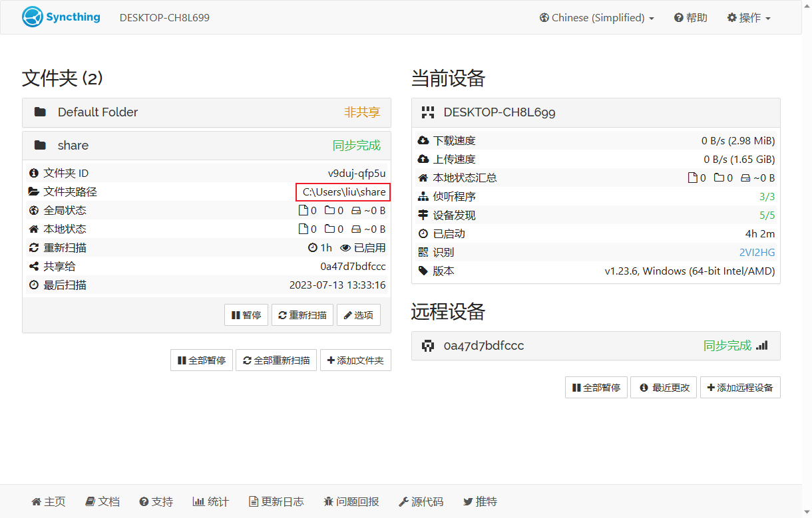This screenshot has width=812, height=518.
Task: Click the clock icon next to 已启动
Action: pyautogui.click(x=423, y=234)
